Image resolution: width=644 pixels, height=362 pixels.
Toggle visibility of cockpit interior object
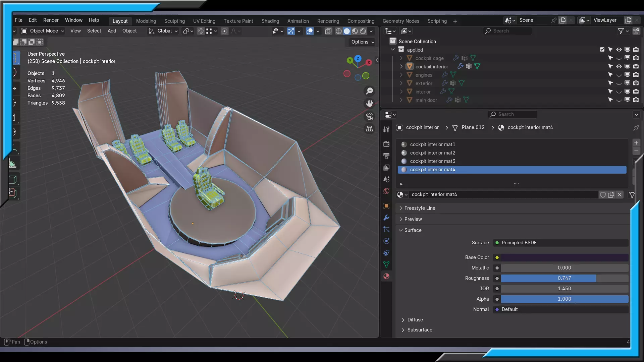tap(619, 66)
